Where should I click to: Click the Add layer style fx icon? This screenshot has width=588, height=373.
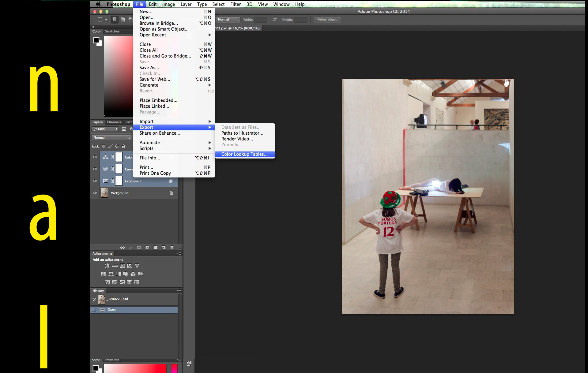(131, 248)
